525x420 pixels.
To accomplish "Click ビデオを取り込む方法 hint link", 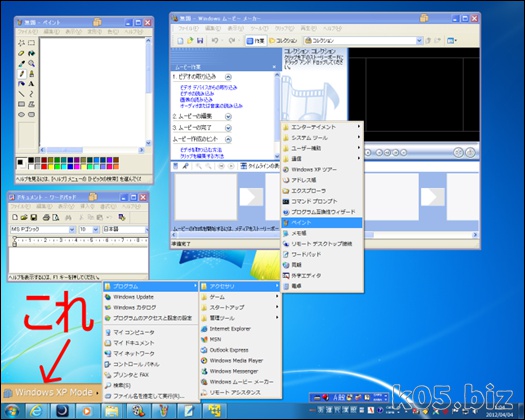I will (201, 150).
